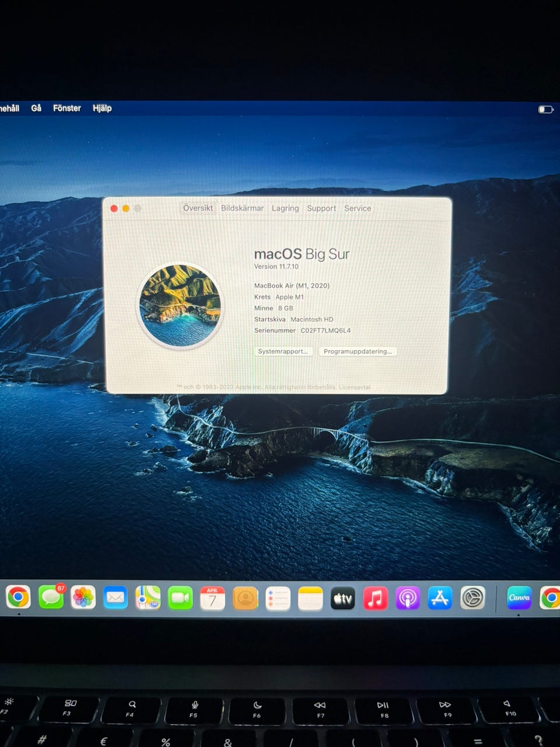The width and height of the screenshot is (560, 747).
Task: Open the Service tab
Action: tap(358, 208)
